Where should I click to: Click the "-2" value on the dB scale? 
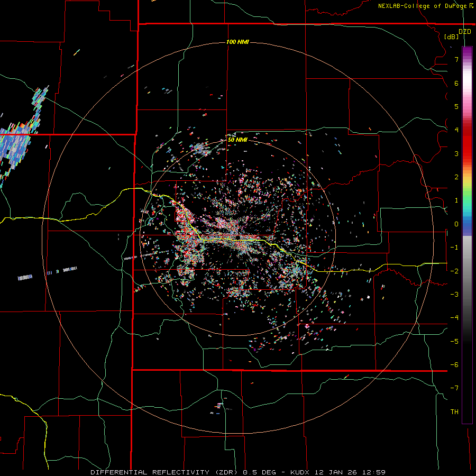[454, 271]
